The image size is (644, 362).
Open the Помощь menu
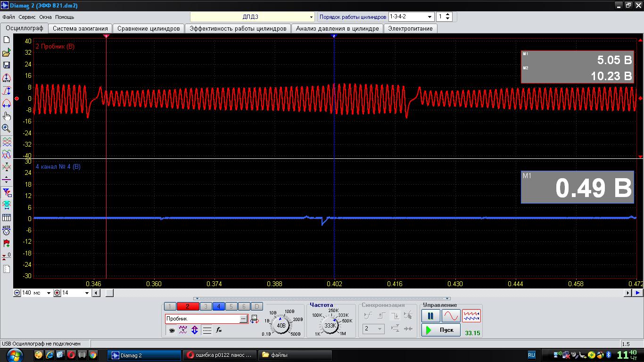click(x=65, y=17)
